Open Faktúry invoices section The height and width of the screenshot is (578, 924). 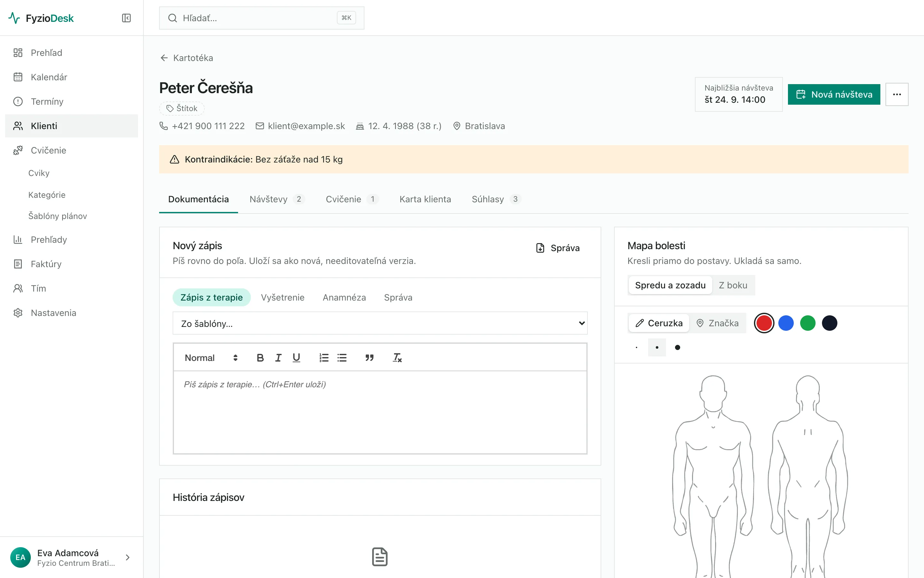coord(72,264)
